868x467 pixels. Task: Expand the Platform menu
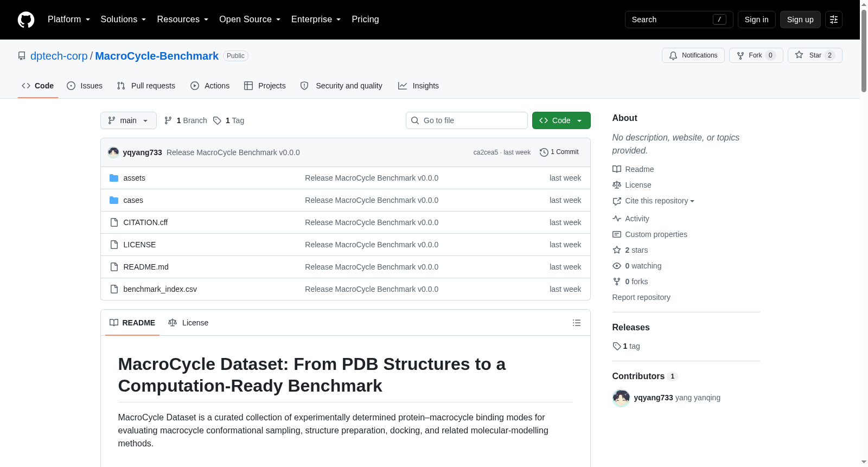tap(69, 20)
